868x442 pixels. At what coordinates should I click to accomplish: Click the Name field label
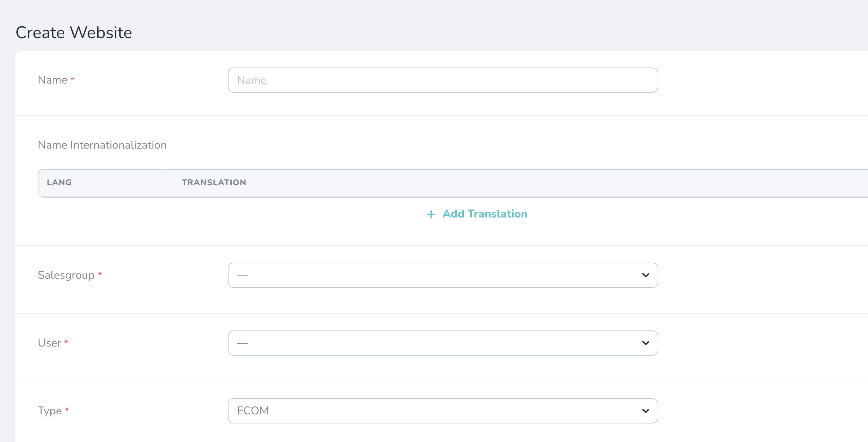click(52, 80)
